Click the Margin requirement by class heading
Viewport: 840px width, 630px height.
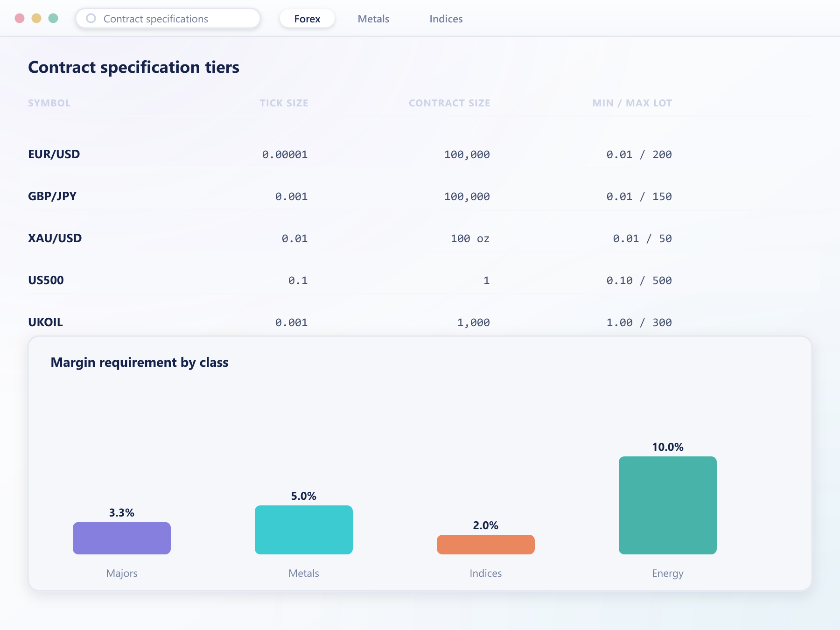tap(140, 363)
